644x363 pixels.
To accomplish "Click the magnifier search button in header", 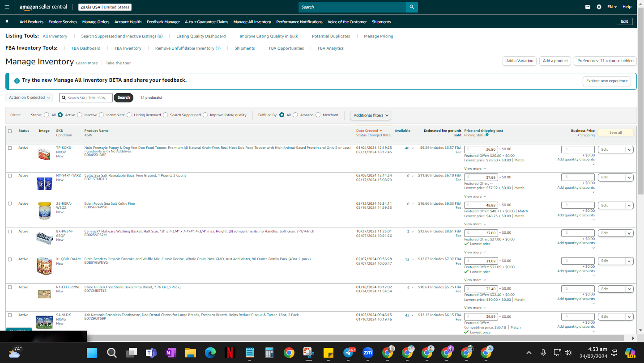I will 412,7.
